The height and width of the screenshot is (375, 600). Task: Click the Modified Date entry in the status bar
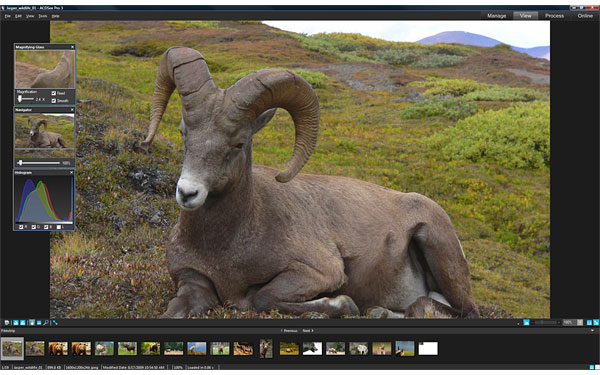(134, 367)
